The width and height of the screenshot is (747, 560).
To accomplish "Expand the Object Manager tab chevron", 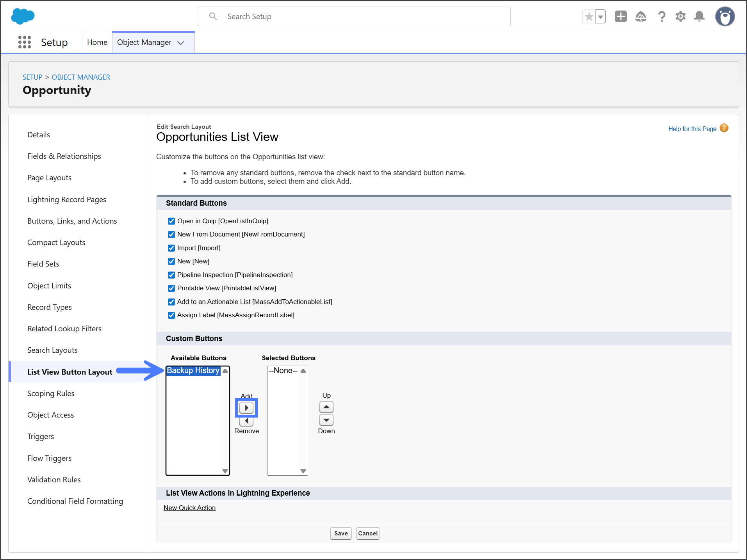I will (x=181, y=43).
